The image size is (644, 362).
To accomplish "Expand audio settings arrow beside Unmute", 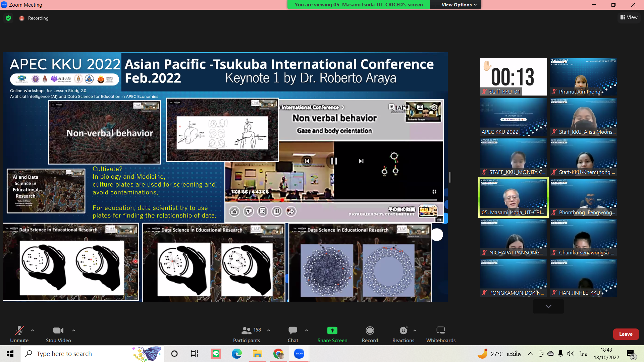I will [x=33, y=330].
